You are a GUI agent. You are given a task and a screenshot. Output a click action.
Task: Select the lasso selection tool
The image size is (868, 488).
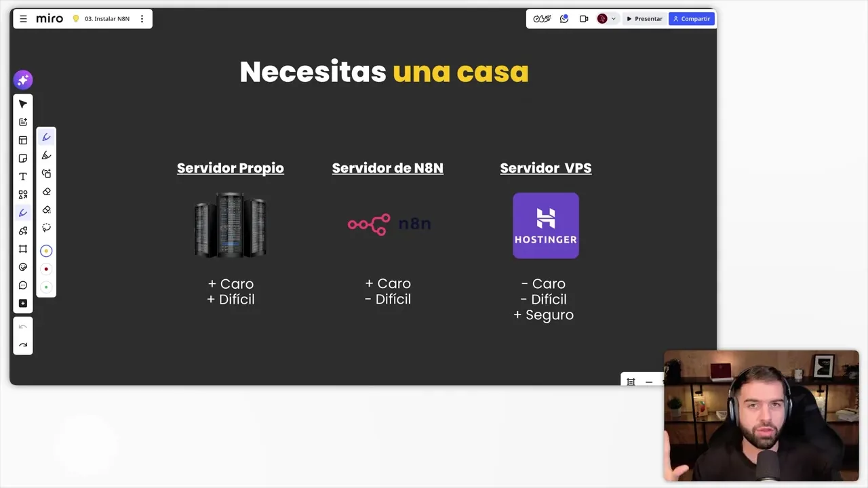click(x=46, y=228)
